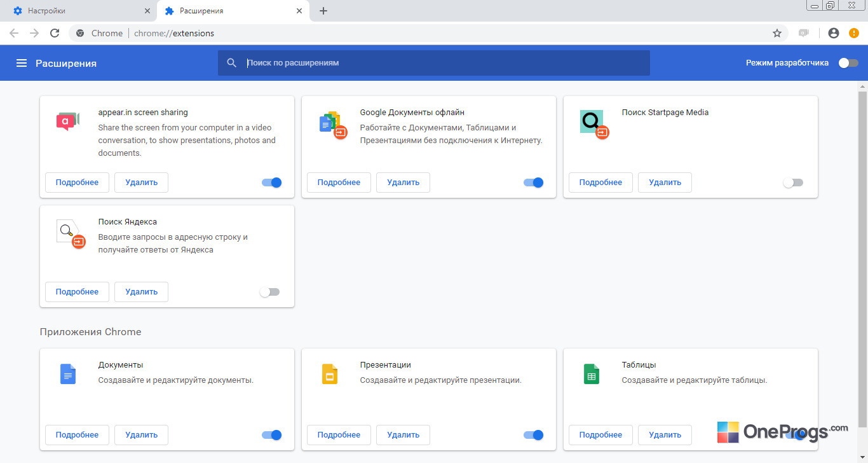Bookmark this page with the star icon
This screenshot has width=868, height=463.
(776, 33)
